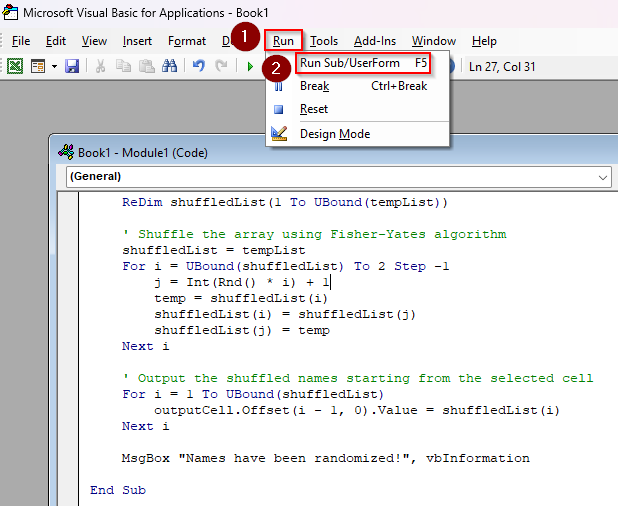Choose Reset in the Run menu
Image resolution: width=618 pixels, height=506 pixels.
[x=357, y=109]
